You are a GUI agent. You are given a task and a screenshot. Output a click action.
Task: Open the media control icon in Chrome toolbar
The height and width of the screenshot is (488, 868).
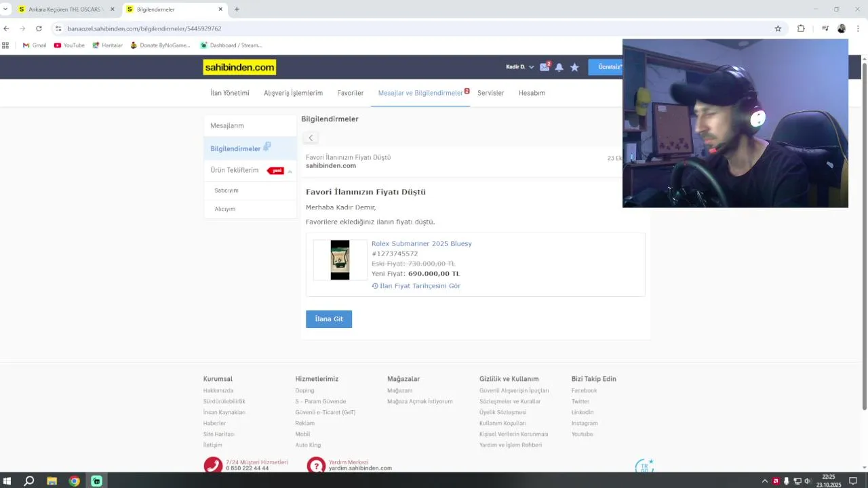pos(825,28)
